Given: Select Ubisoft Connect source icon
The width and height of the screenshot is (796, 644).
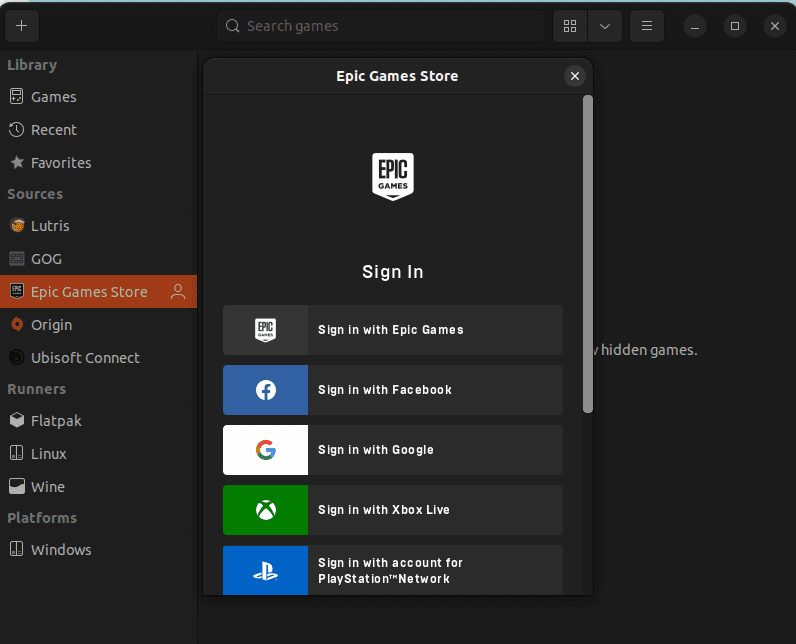Looking at the screenshot, I should [17, 358].
